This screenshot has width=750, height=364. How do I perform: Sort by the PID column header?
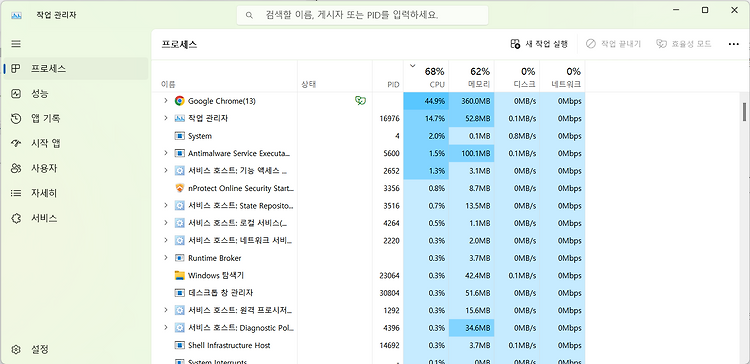(x=388, y=77)
